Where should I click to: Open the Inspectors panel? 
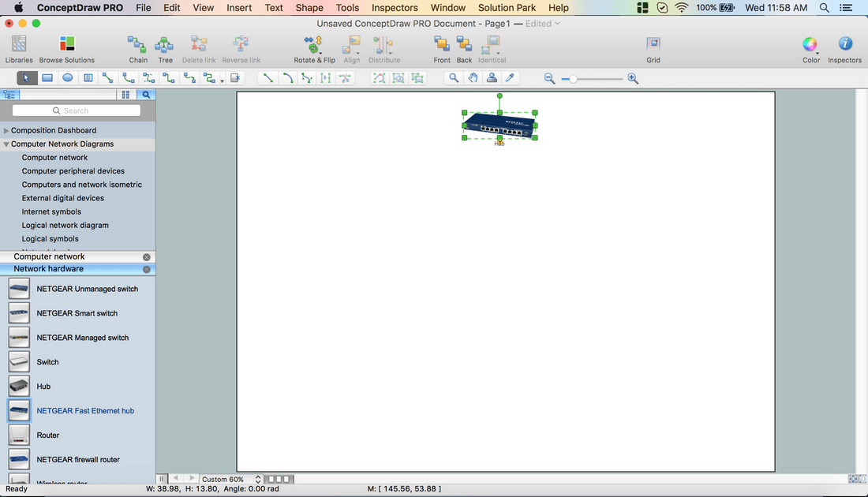(x=844, y=49)
